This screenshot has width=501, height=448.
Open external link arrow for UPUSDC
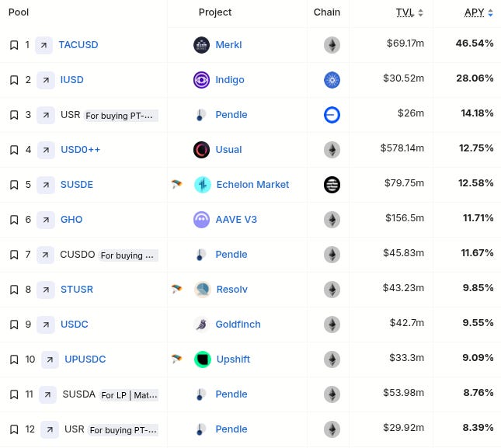pyautogui.click(x=50, y=359)
